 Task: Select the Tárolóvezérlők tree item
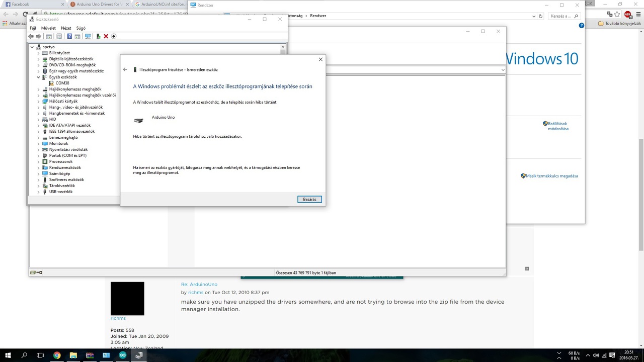(x=62, y=186)
